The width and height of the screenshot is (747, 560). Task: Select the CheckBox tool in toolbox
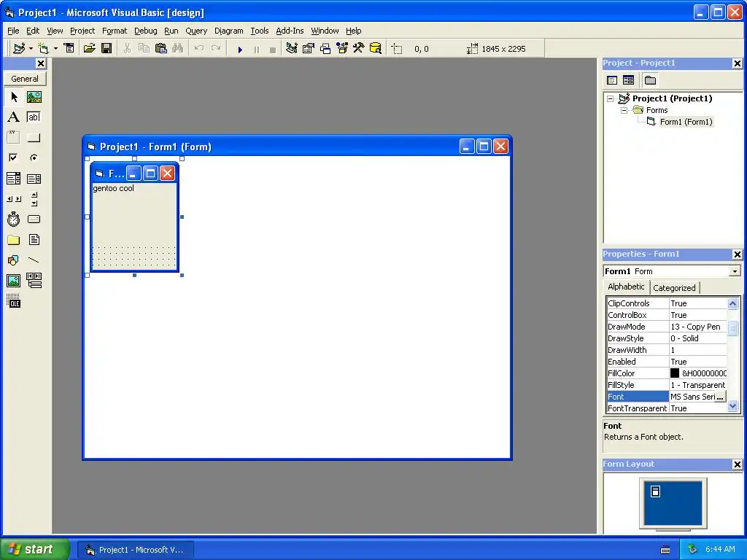pyautogui.click(x=14, y=157)
